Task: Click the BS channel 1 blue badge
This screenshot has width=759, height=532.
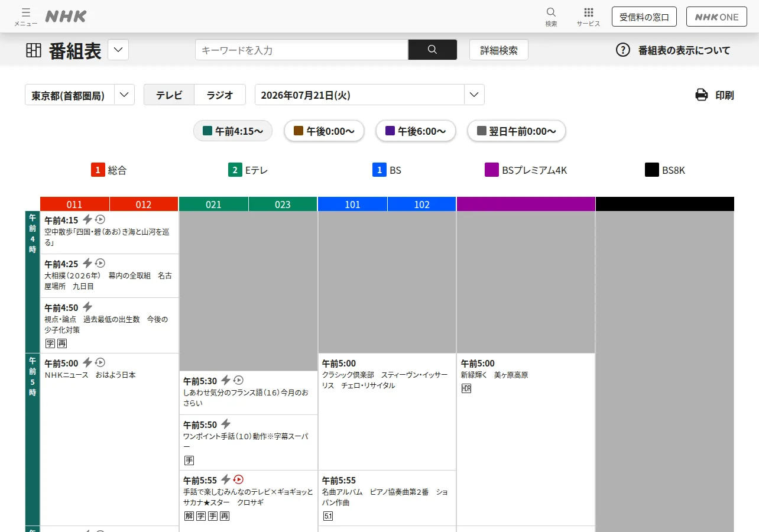Action: pyautogui.click(x=379, y=170)
